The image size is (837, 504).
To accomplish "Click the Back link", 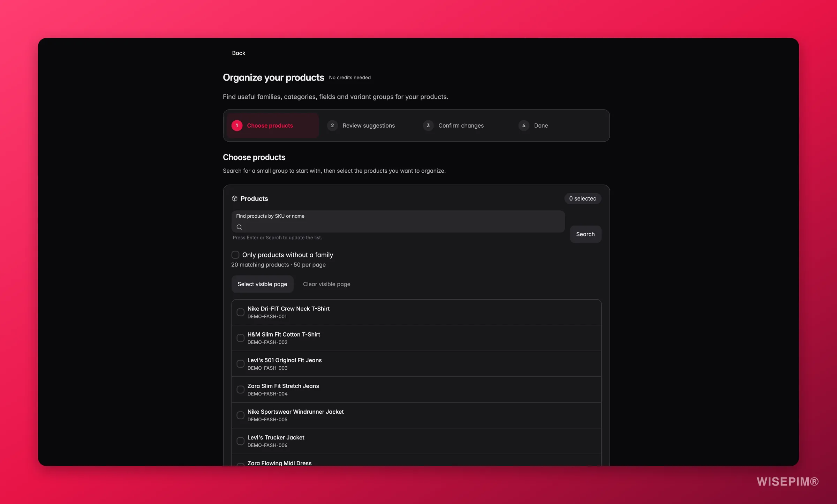I will coord(239,53).
